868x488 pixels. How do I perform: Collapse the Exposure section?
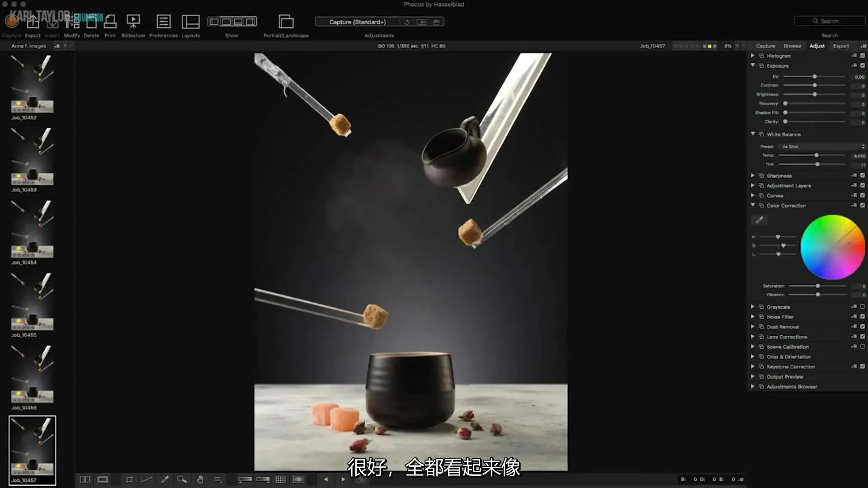[753, 66]
